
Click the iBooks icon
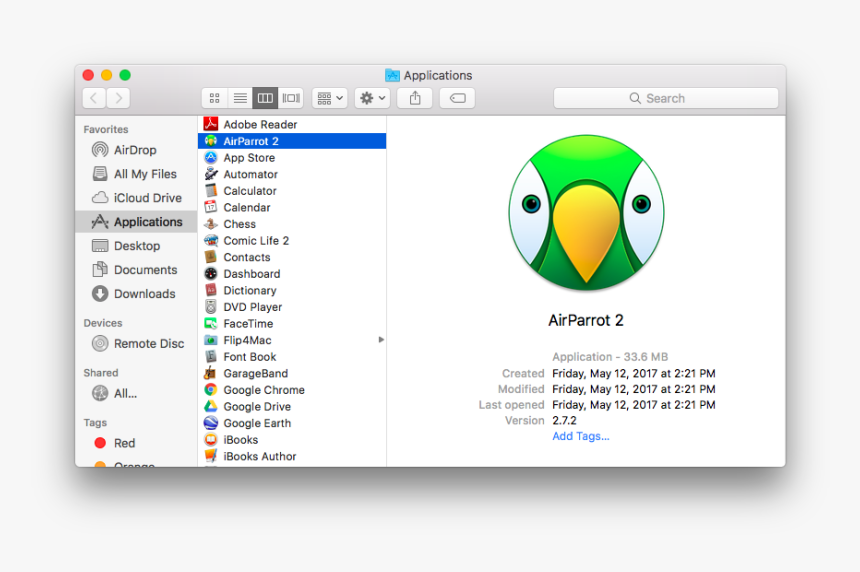tap(211, 439)
